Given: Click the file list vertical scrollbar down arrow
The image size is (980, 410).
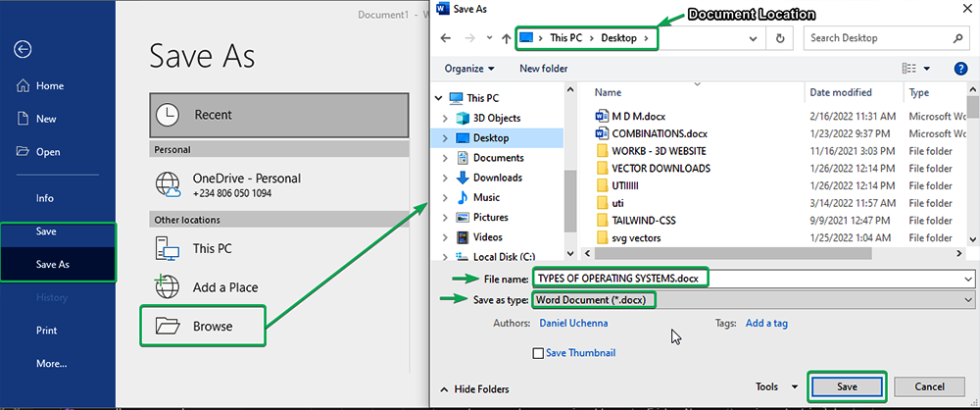Looking at the screenshot, I should (x=972, y=238).
